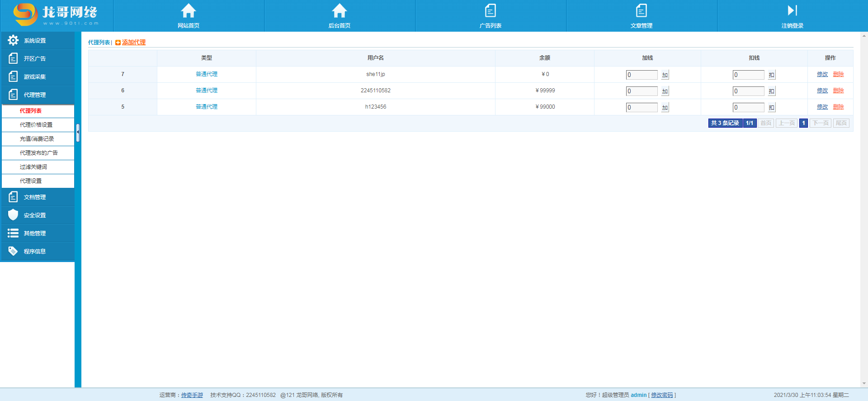The image size is (868, 401).
Task: Click 上一页 pagination button
Action: point(787,123)
